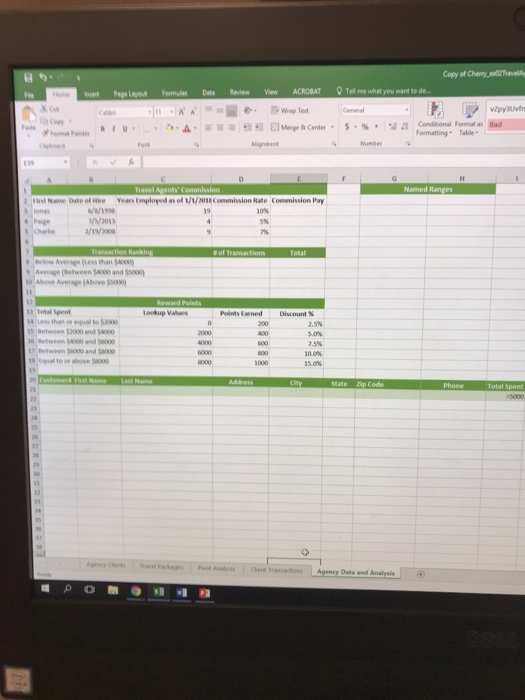Click into the formula bar

click(334, 162)
